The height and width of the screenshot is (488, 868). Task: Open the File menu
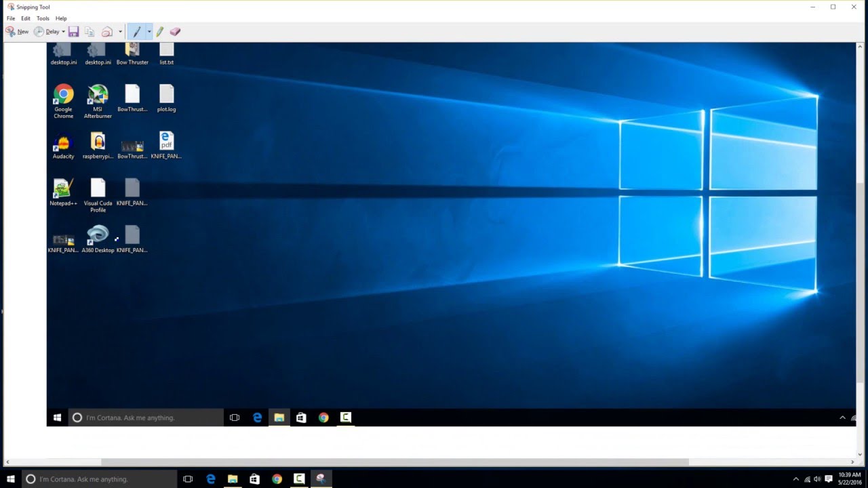pyautogui.click(x=11, y=18)
